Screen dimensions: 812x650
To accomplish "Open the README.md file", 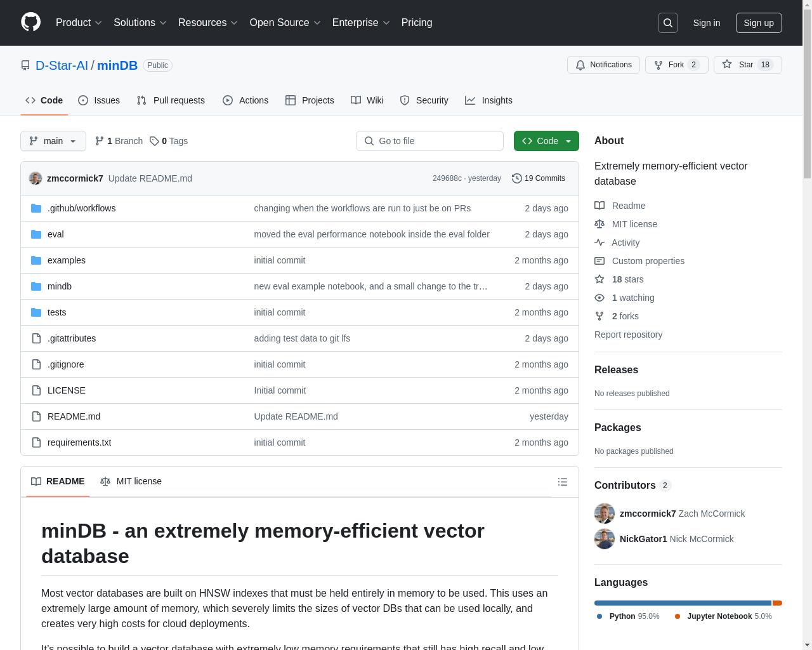I will pyautogui.click(x=74, y=416).
